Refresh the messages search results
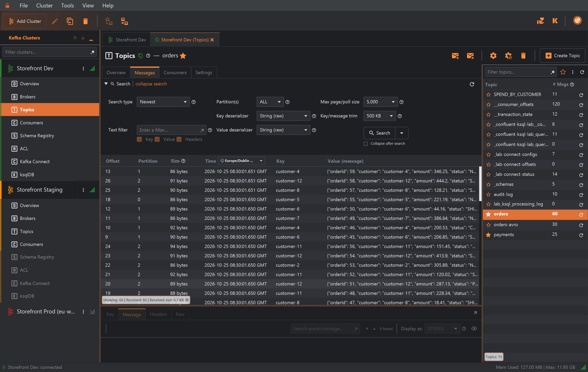 472,84
